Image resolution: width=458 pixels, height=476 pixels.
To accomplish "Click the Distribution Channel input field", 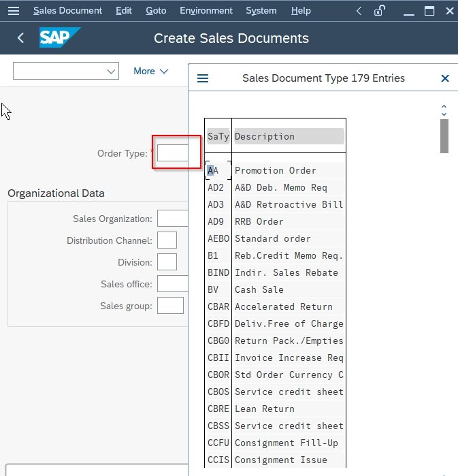I will (x=167, y=240).
